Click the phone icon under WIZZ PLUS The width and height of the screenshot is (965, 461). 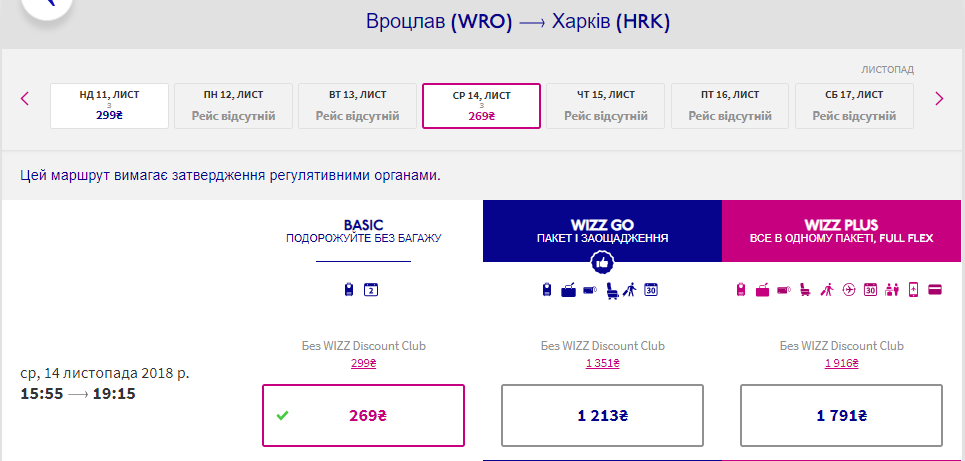click(x=913, y=291)
